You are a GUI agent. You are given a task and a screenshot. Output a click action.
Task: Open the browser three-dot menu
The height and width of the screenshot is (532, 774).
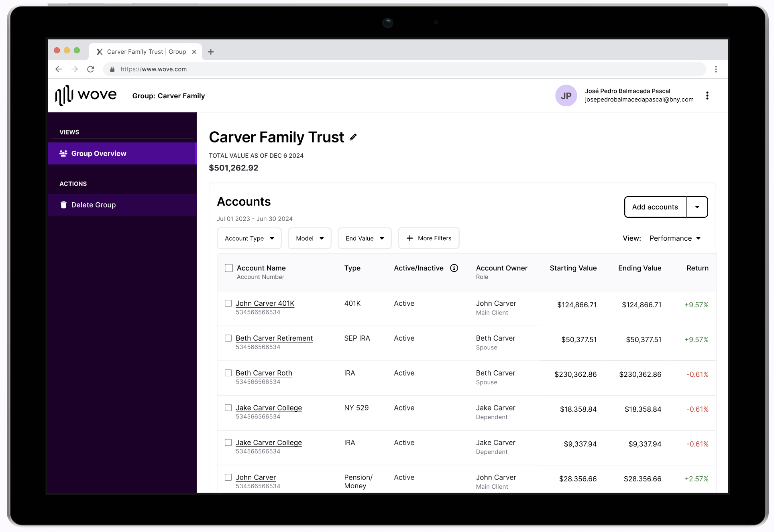pos(715,69)
